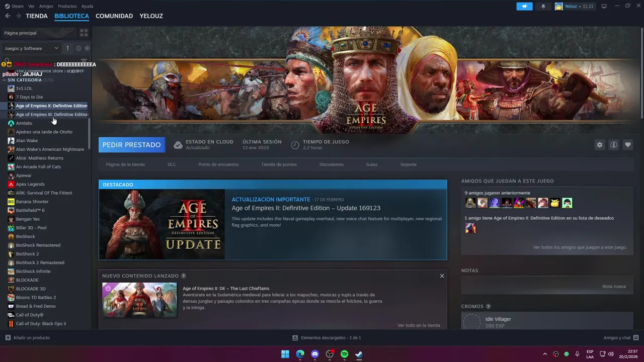Open the Update 169123 news thumbnail
Image resolution: width=644 pixels, height=362 pixels.
point(162,224)
